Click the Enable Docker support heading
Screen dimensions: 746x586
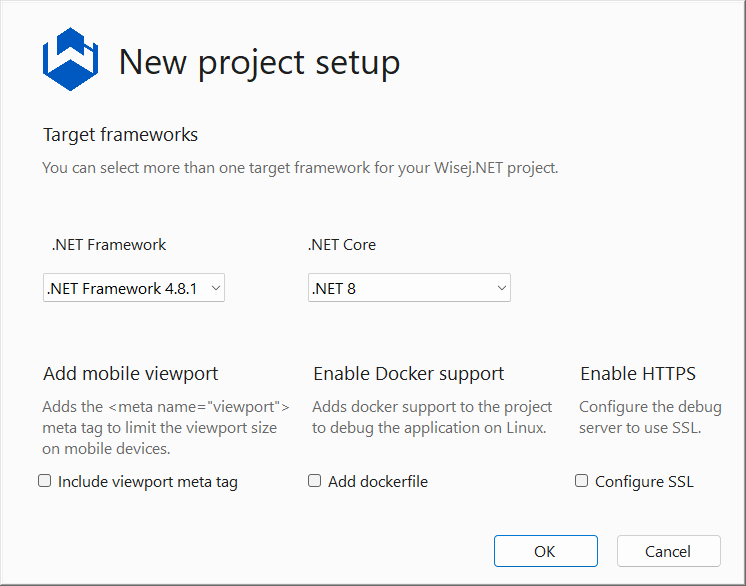(409, 374)
